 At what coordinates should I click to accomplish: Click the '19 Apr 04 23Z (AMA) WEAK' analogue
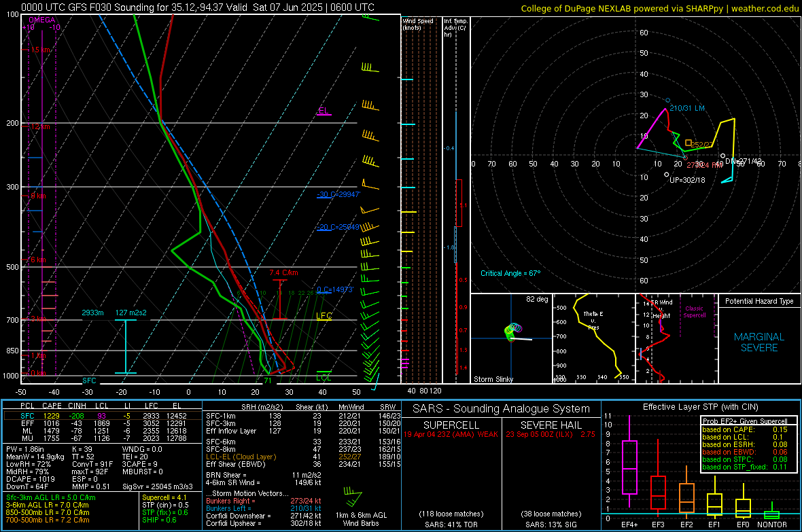click(451, 434)
